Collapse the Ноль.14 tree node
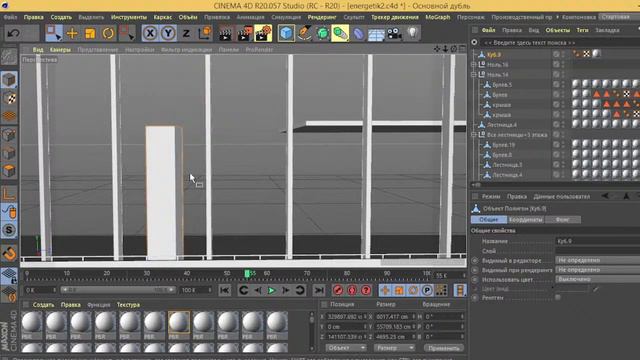640x360 pixels. (x=473, y=75)
